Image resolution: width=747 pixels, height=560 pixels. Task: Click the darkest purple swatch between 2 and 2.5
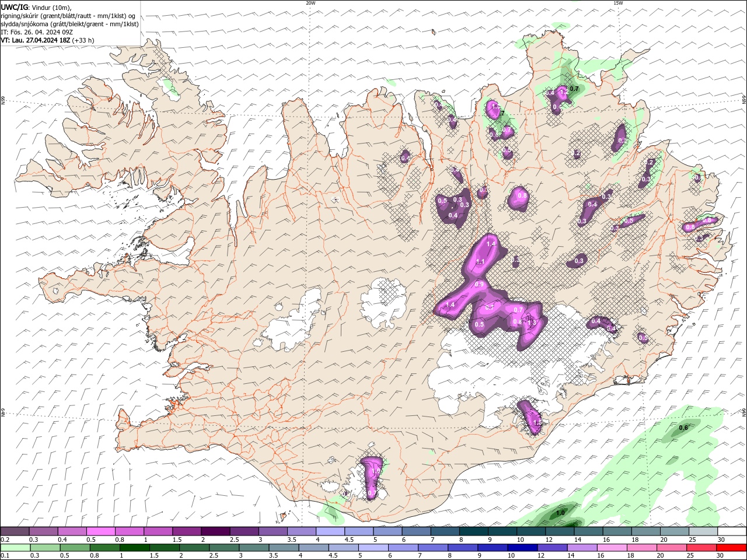tap(215, 531)
